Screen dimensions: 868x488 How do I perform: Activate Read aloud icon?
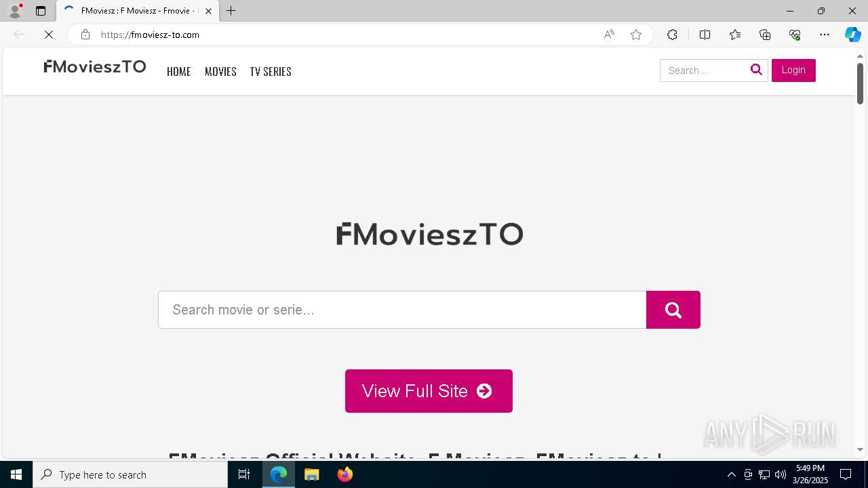(x=609, y=35)
